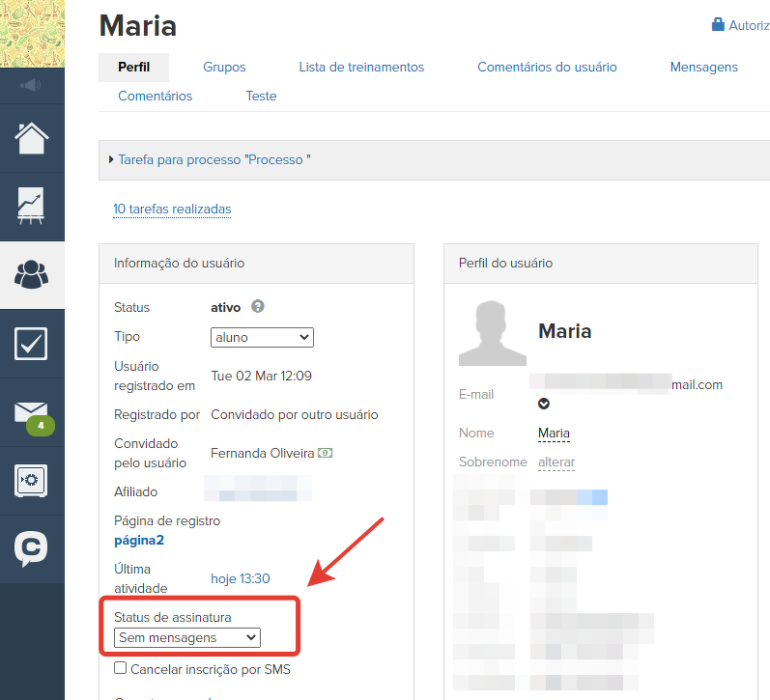Open the messages envelope sidebar icon
Screen dimensions: 770x700
pos(32,413)
